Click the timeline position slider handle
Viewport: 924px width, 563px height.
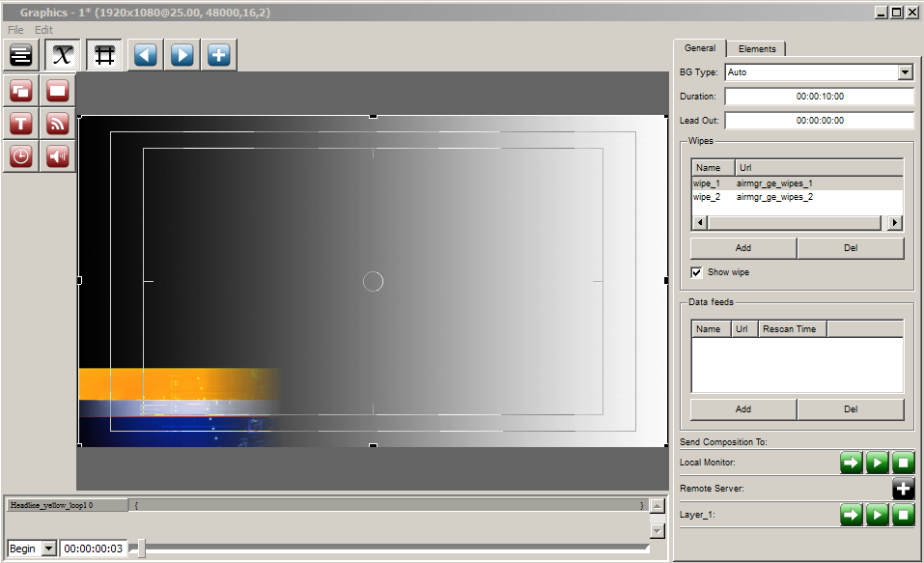point(141,549)
